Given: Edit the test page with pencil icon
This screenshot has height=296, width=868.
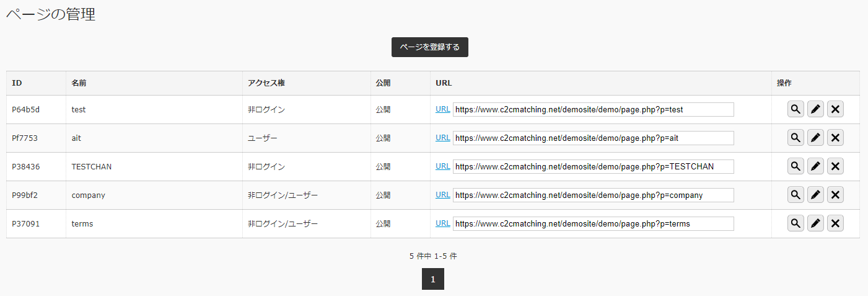Looking at the screenshot, I should (x=815, y=109).
